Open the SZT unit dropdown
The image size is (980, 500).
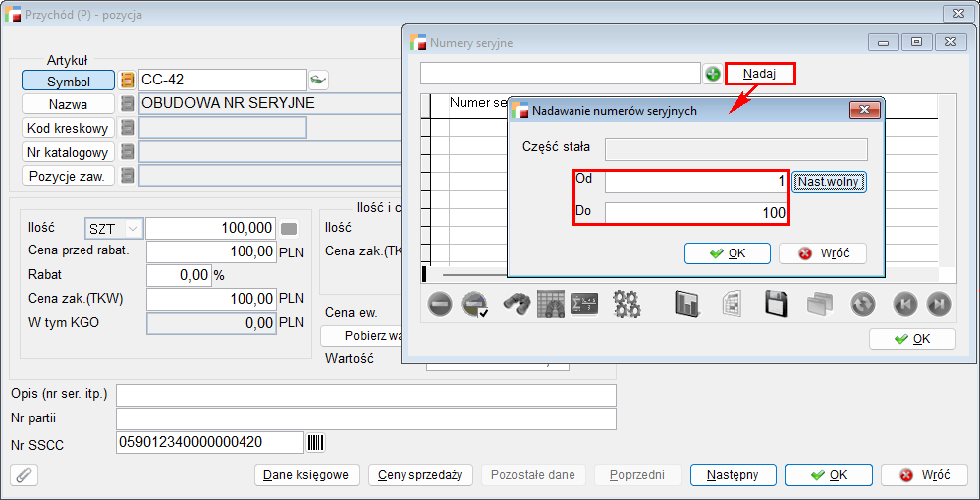click(114, 229)
